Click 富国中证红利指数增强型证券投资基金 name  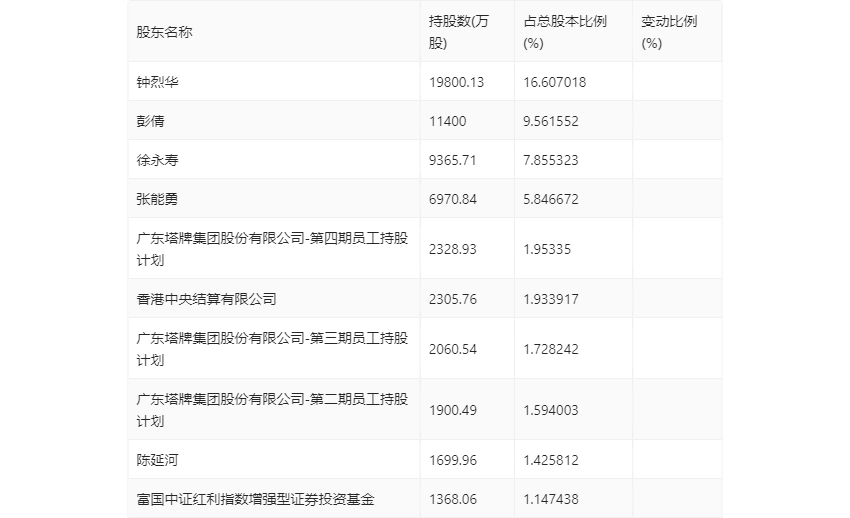pos(255,499)
